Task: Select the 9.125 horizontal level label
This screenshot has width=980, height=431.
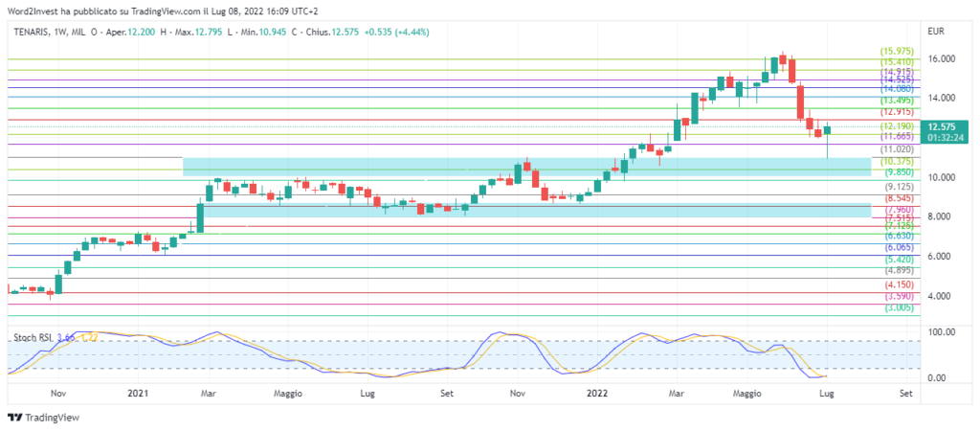Action: (x=898, y=187)
